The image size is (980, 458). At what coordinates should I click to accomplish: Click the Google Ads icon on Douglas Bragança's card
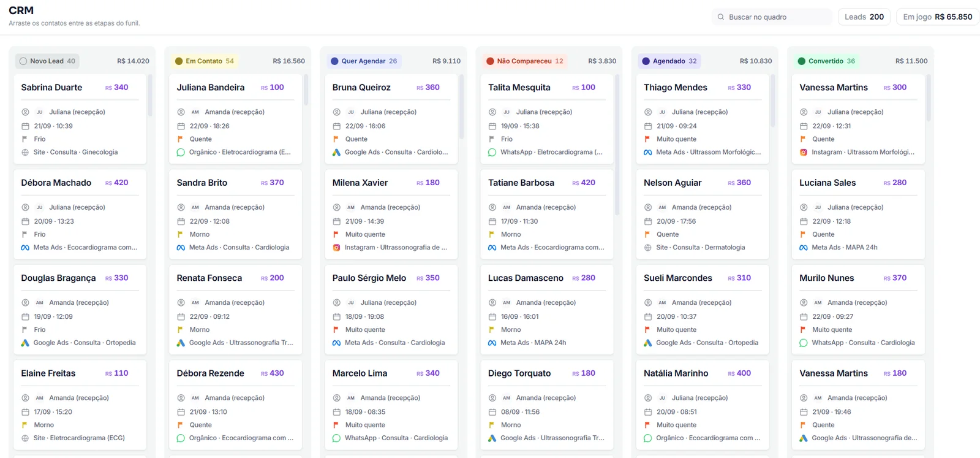[x=25, y=343]
